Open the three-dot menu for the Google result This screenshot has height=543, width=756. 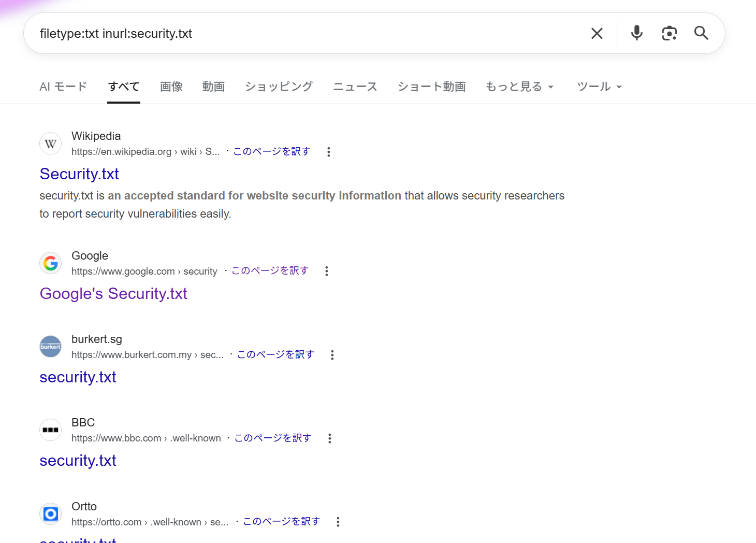pyautogui.click(x=326, y=271)
